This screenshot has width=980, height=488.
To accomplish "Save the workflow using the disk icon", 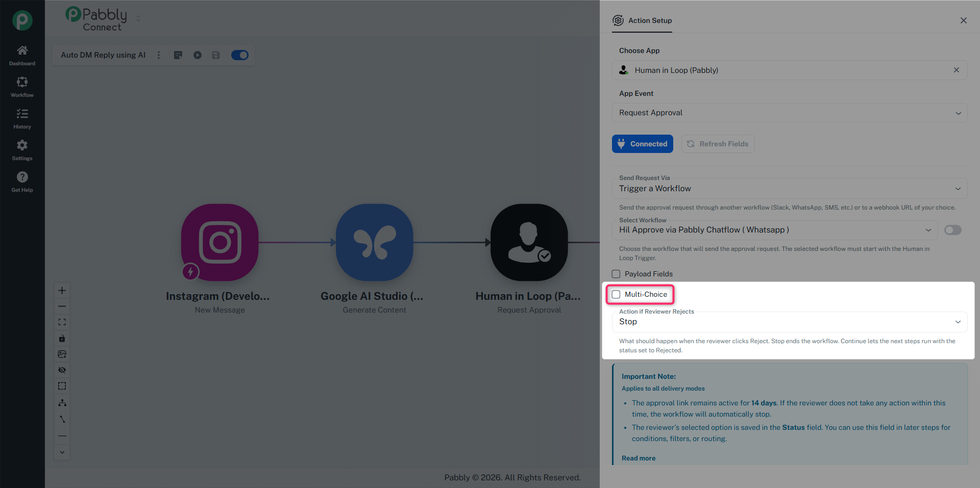I will [216, 55].
